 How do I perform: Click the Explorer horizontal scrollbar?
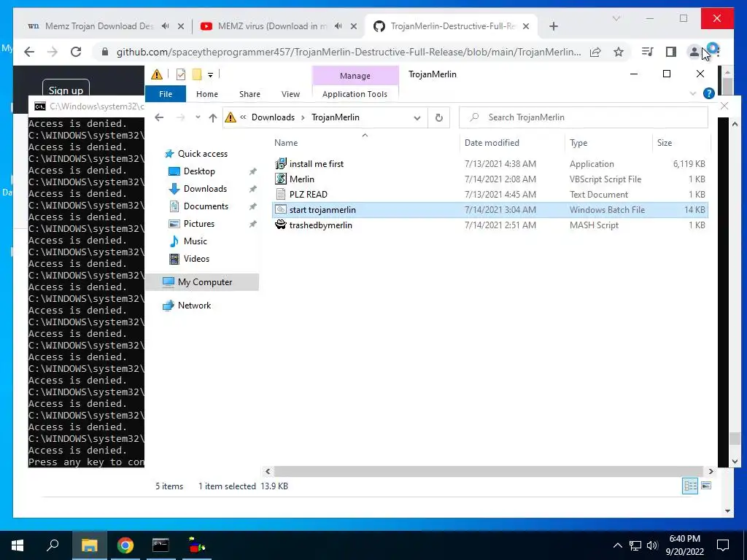(x=489, y=472)
